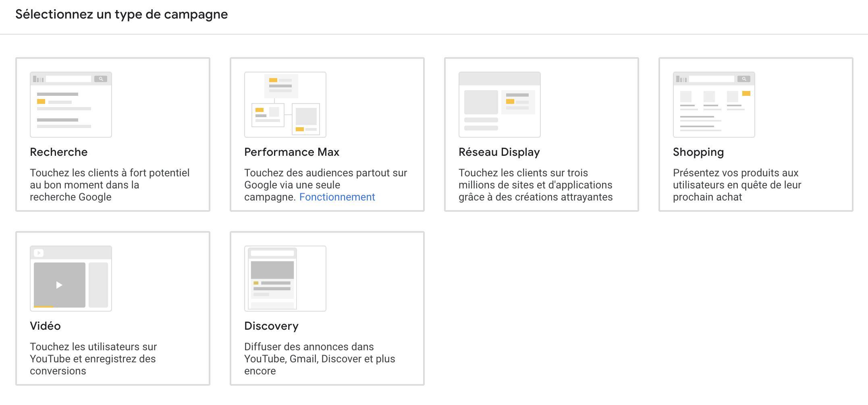Select the Discovery card title
868x405 pixels.
(271, 326)
